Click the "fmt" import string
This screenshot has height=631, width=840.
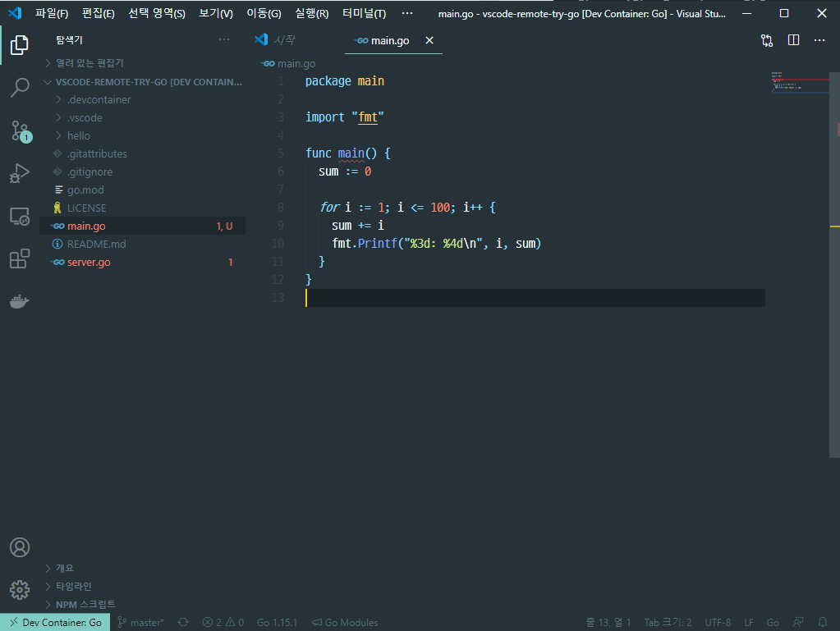368,117
